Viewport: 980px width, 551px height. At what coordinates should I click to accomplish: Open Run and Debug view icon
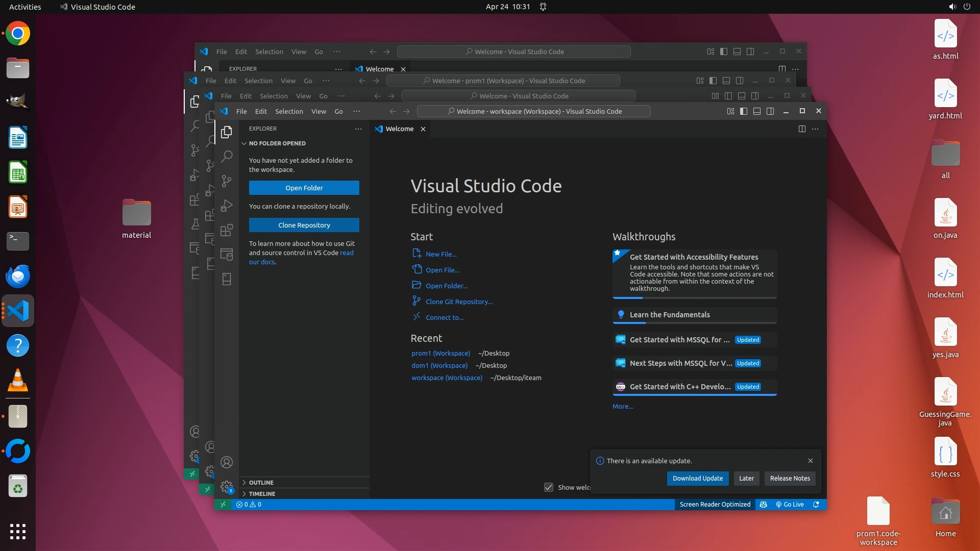[227, 206]
